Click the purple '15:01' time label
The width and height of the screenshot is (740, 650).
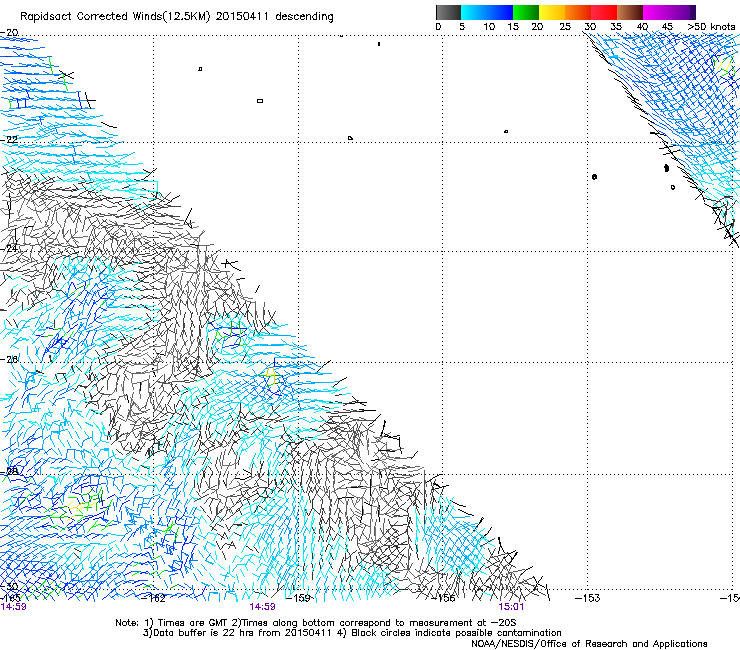tap(511, 607)
